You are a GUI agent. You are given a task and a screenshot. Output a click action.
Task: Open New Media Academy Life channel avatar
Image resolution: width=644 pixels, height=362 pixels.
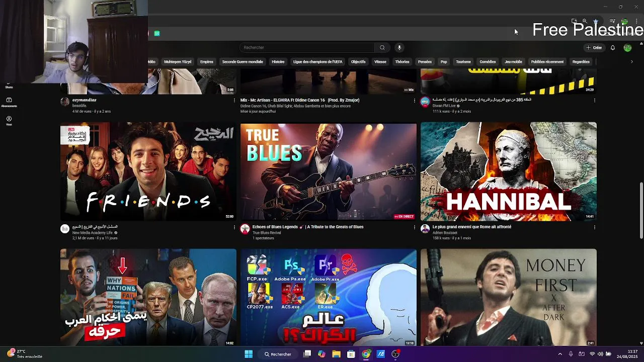pyautogui.click(x=65, y=229)
